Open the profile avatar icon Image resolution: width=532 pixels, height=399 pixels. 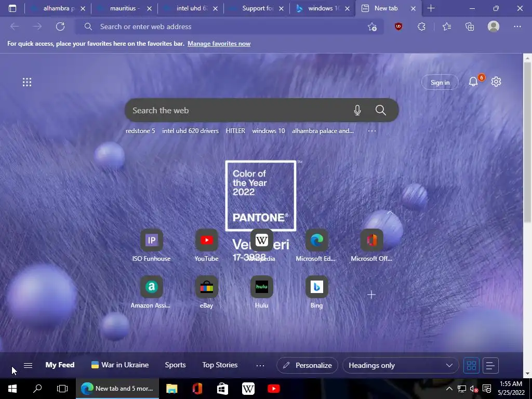coord(494,26)
